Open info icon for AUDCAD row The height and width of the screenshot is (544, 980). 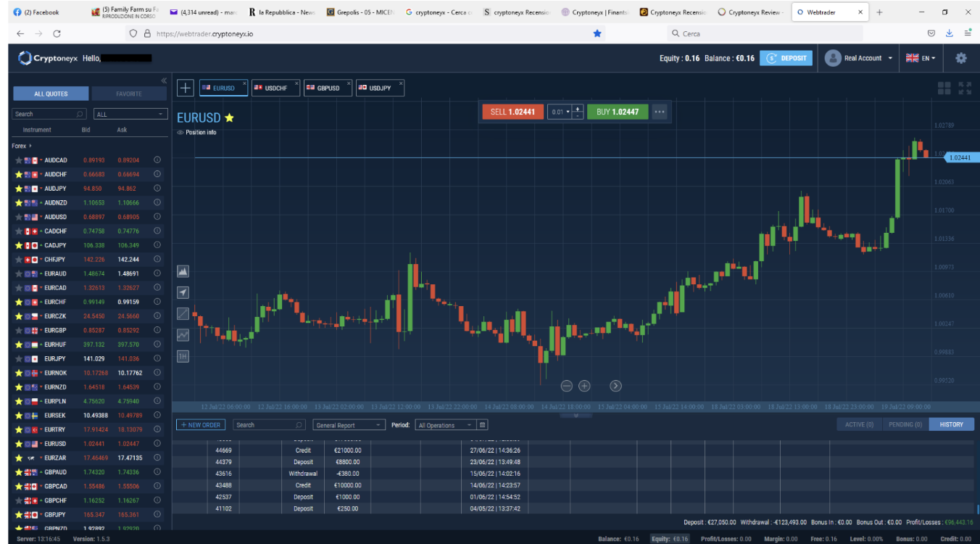157,160
